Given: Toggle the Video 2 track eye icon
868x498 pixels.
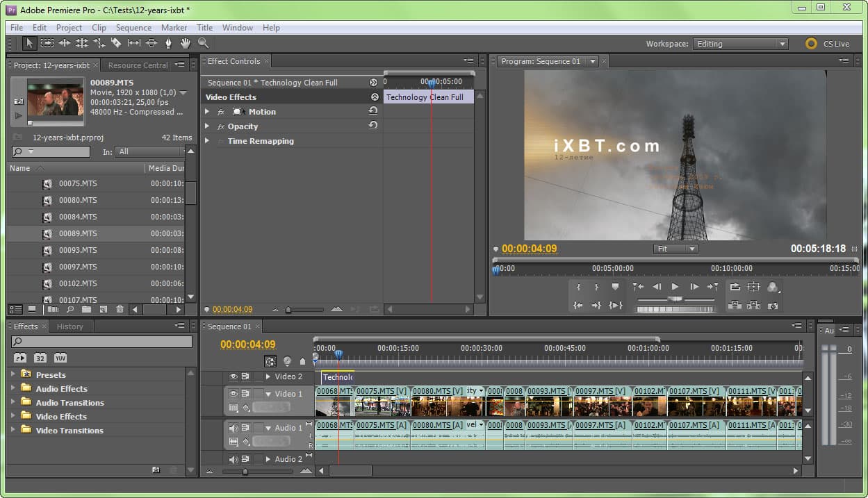Looking at the screenshot, I should point(234,376).
